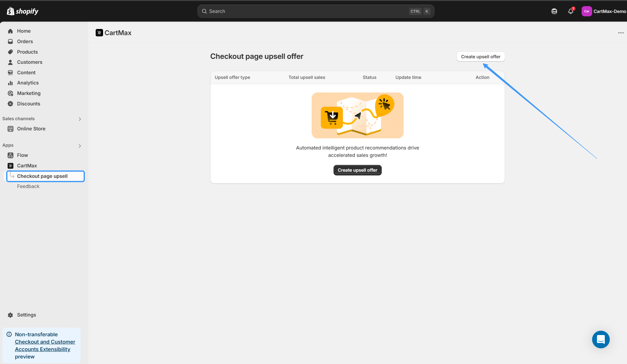Open the notifications bell icon

(570, 11)
